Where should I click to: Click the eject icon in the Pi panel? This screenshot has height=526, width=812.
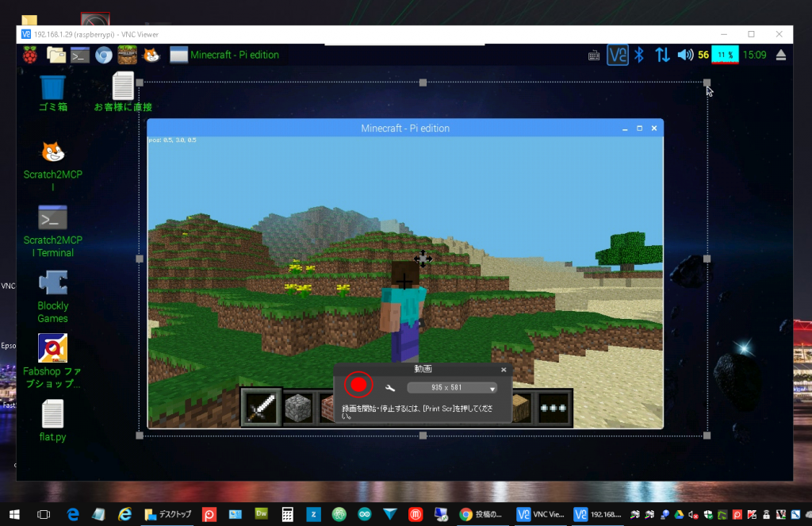[781, 55]
